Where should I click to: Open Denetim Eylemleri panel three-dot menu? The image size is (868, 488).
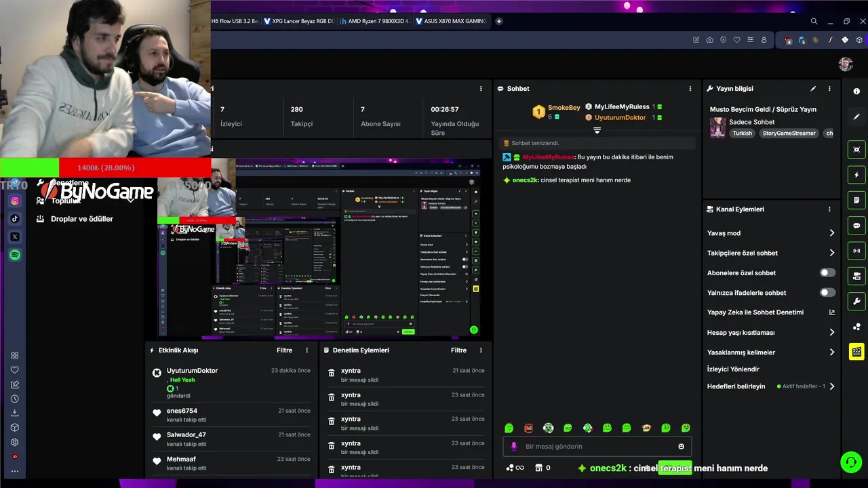(x=481, y=350)
